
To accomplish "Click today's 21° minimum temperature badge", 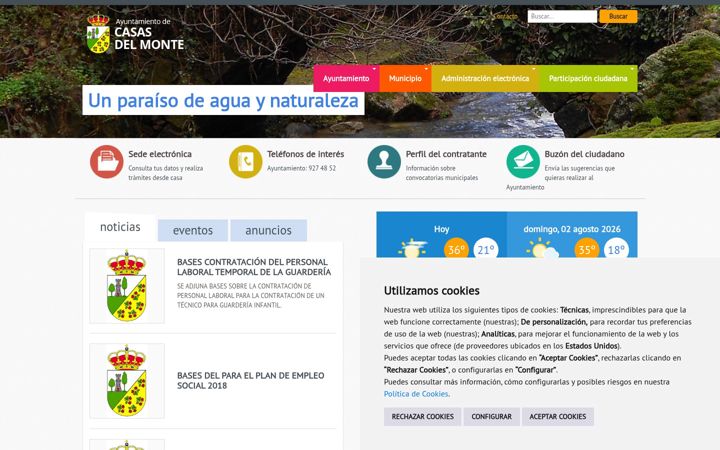I will coord(486,249).
